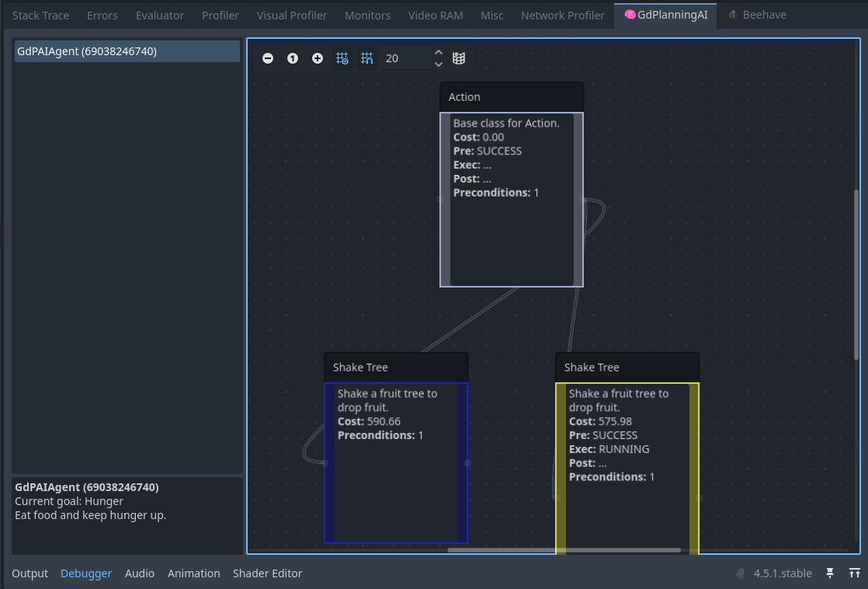Screen dimensions: 868x589
Task: Increase snap spacing with the up stepper
Action: point(439,54)
